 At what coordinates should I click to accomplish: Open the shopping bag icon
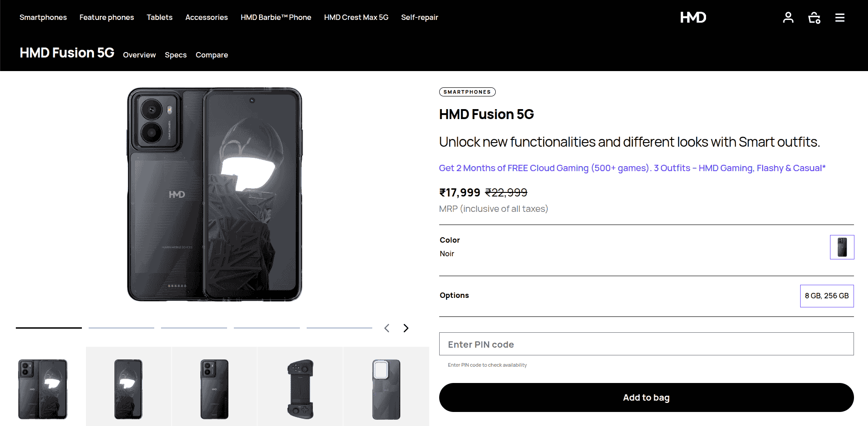814,18
